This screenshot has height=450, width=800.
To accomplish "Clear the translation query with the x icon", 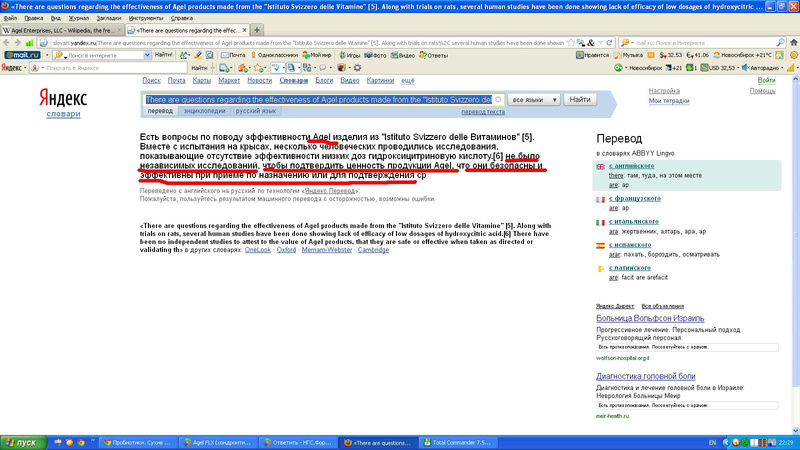I will tap(498, 99).
